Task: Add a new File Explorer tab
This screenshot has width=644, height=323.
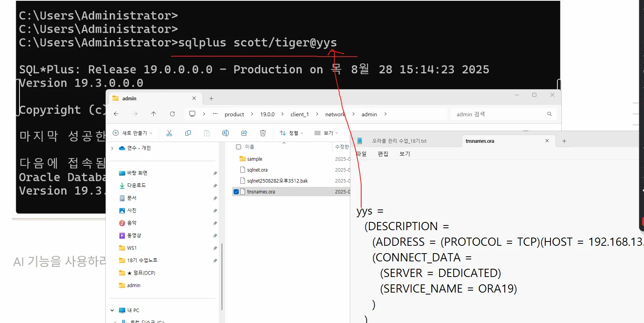Action: (x=211, y=98)
